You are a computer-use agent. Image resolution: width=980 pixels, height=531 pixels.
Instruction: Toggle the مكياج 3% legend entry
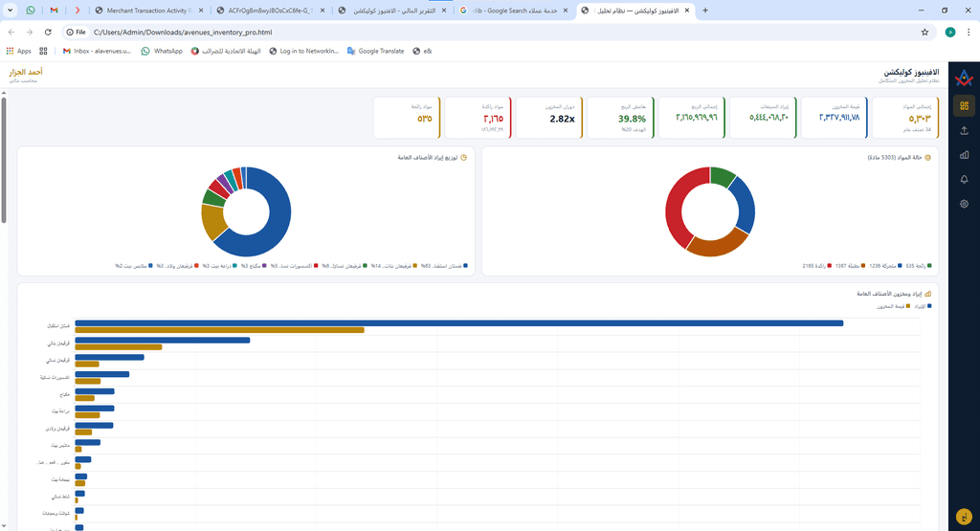[255, 266]
